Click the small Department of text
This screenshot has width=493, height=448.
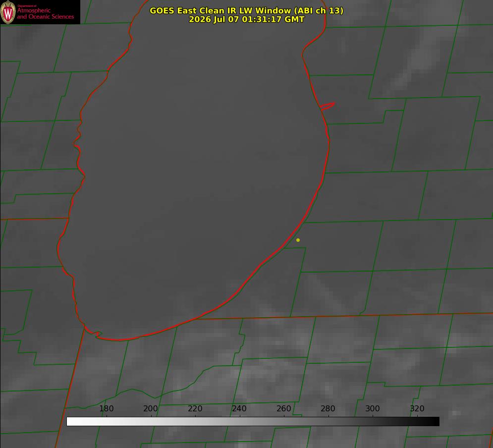coord(27,6)
